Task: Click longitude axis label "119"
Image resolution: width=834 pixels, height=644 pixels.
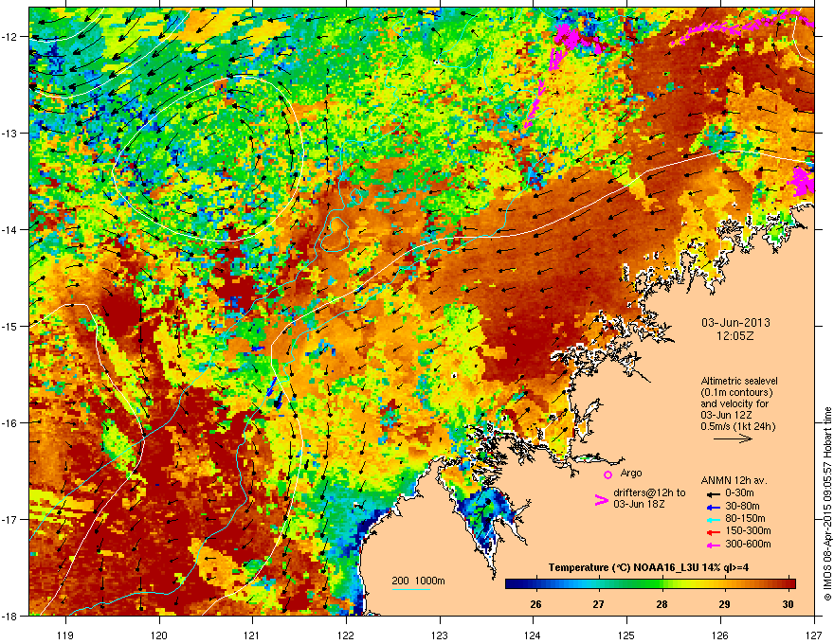Action: click(x=65, y=635)
